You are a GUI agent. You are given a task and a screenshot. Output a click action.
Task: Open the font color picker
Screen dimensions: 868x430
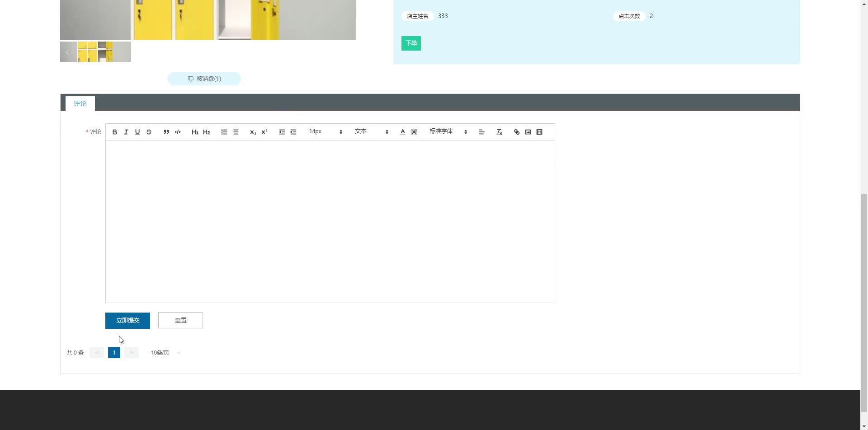[x=403, y=132]
